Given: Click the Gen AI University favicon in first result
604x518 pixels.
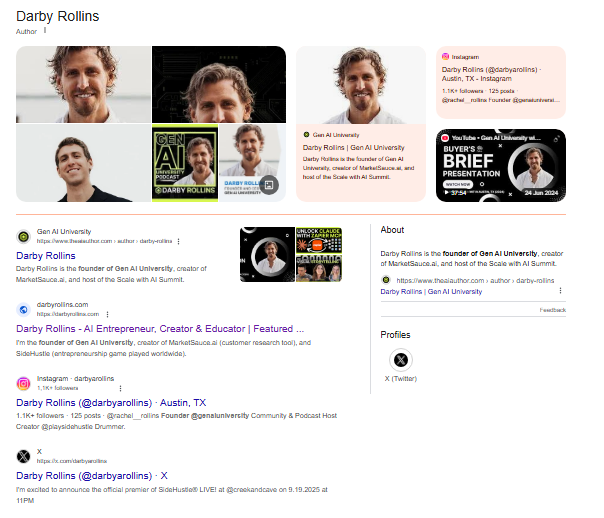Looking at the screenshot, I should click(23, 236).
